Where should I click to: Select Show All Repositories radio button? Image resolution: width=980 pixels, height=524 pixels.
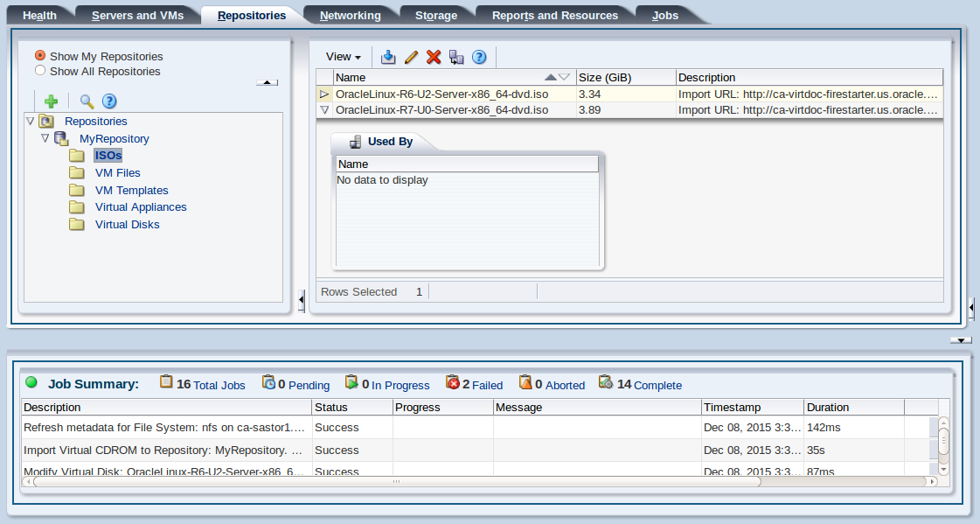(x=40, y=71)
